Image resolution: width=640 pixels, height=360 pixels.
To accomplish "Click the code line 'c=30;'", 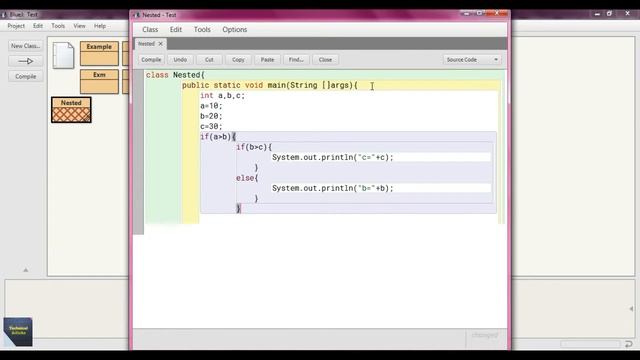I will 211,127.
